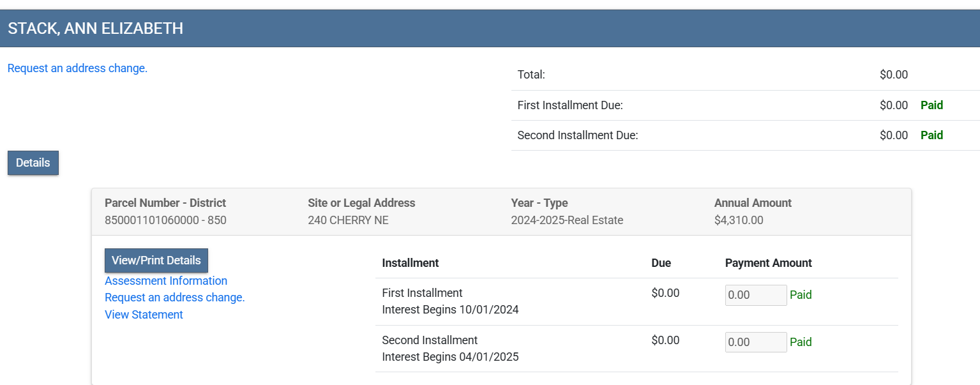The image size is (980, 385).
Task: Open the Assessment Information link
Action: (166, 281)
